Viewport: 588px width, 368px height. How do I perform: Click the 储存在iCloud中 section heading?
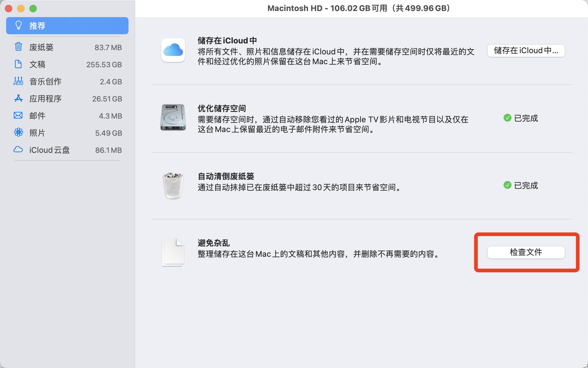[x=227, y=40]
